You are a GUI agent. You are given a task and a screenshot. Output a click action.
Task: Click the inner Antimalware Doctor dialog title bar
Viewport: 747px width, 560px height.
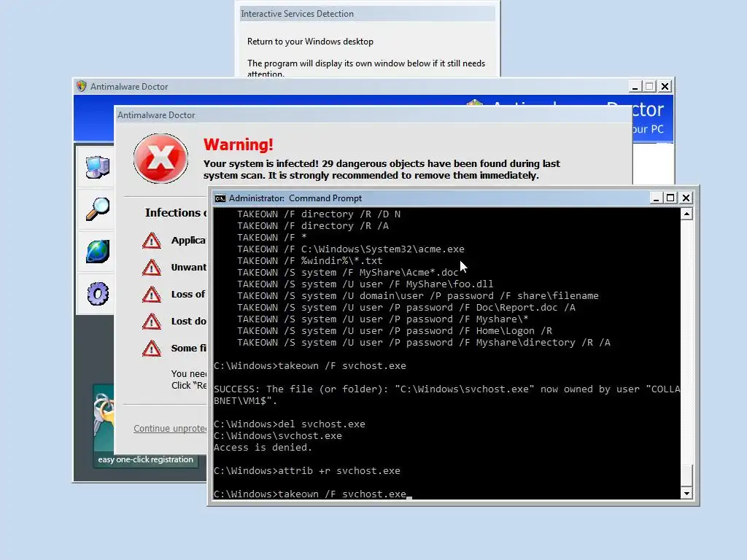373,114
